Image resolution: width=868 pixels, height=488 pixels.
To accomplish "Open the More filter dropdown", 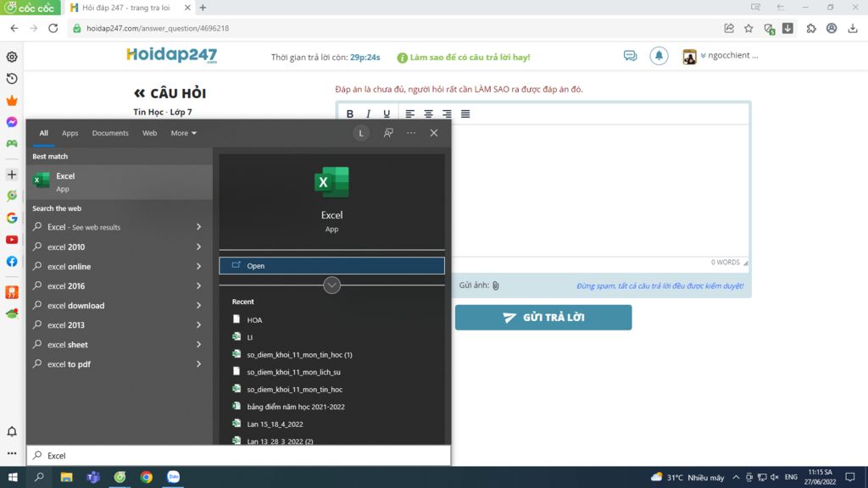I will (x=183, y=133).
